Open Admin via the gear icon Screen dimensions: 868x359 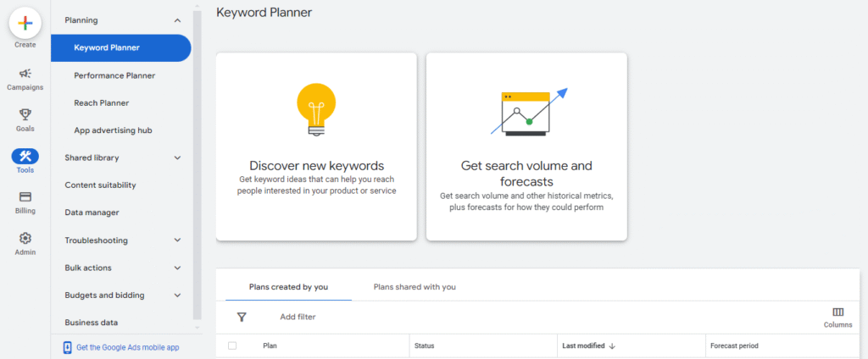tap(25, 239)
